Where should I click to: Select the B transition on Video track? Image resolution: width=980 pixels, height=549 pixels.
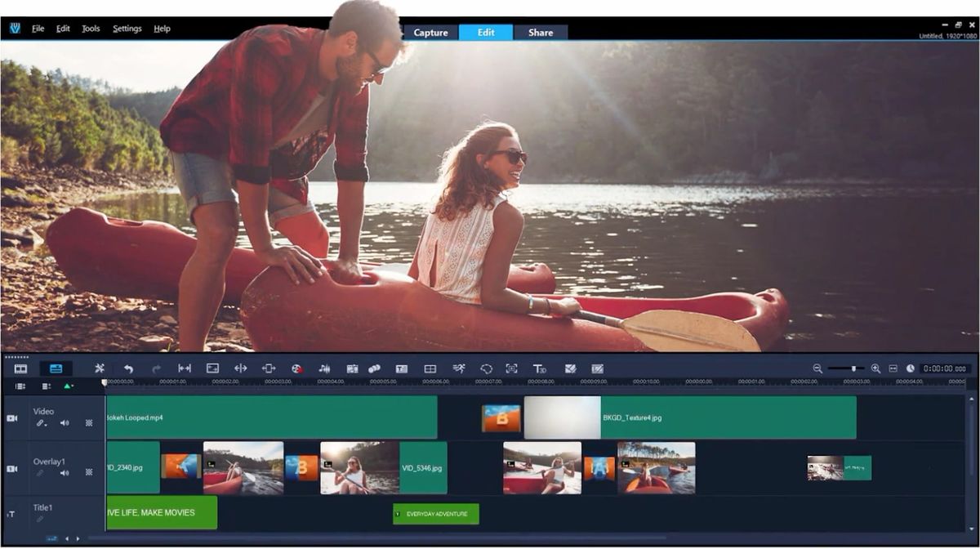tap(501, 418)
